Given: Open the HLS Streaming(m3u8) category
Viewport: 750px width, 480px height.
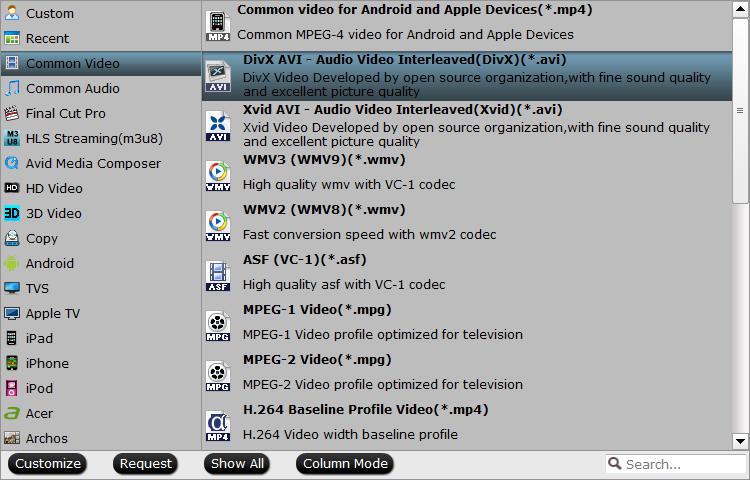Looking at the screenshot, I should tap(101, 138).
